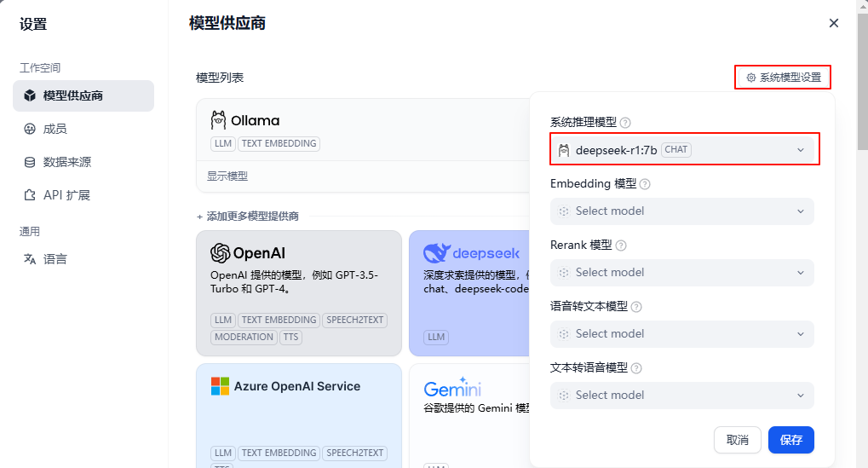
Task: Click + 添加更多模型提供商
Action: [x=247, y=217]
